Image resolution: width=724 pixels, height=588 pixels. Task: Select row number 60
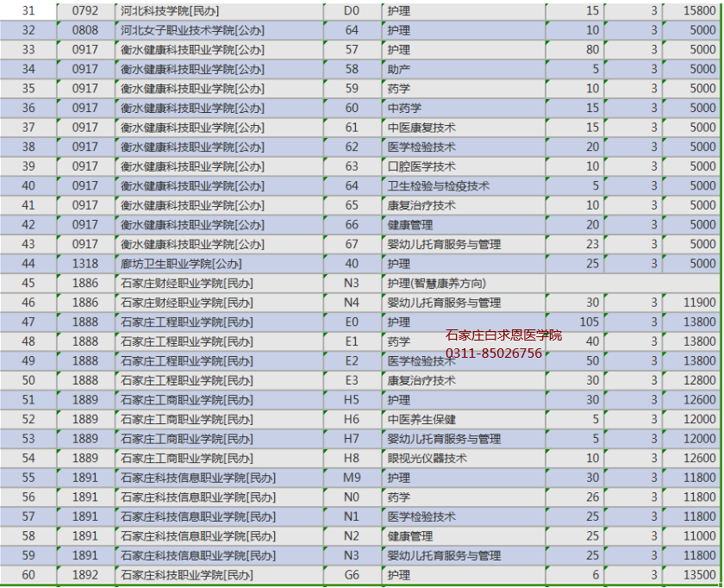click(x=28, y=574)
